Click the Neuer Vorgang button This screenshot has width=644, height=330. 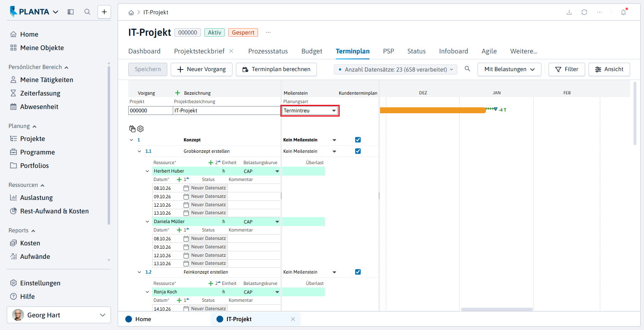point(201,69)
